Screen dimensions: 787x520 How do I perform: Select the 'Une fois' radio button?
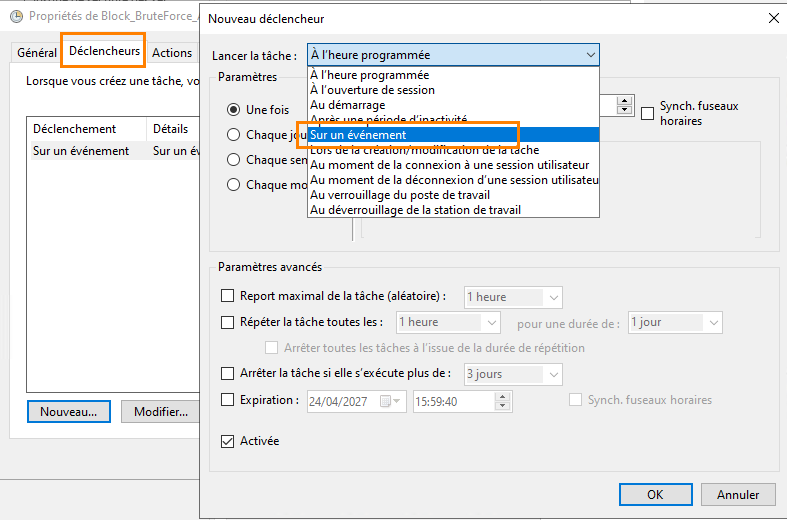coord(234,109)
